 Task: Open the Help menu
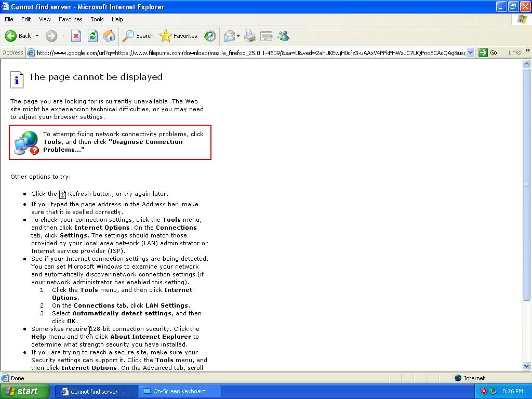tap(117, 19)
